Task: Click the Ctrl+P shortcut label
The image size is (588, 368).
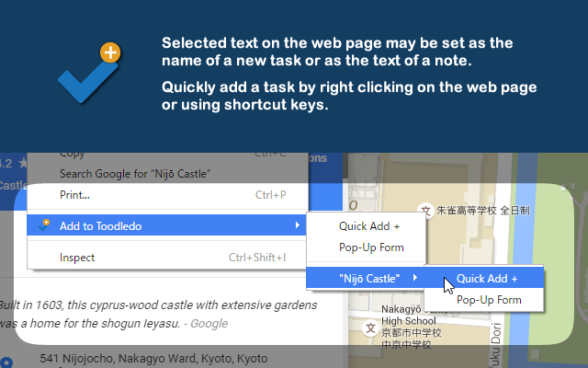Action: (x=270, y=195)
